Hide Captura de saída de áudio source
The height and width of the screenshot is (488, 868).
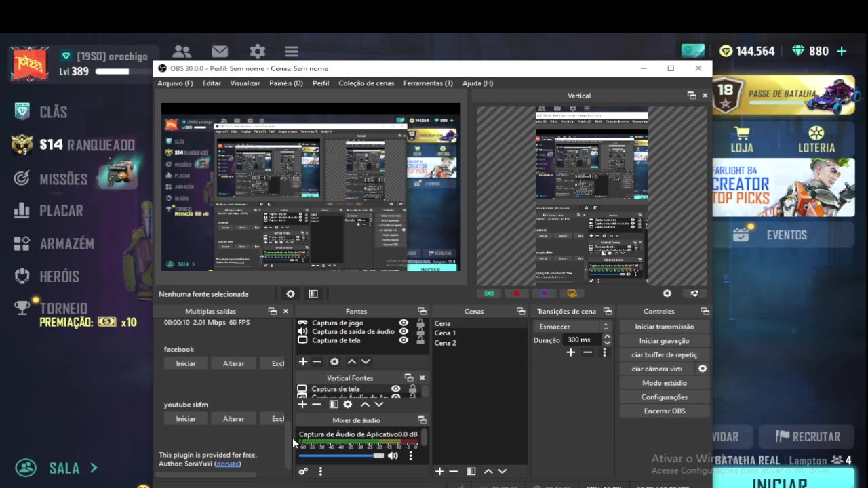[x=403, y=331]
